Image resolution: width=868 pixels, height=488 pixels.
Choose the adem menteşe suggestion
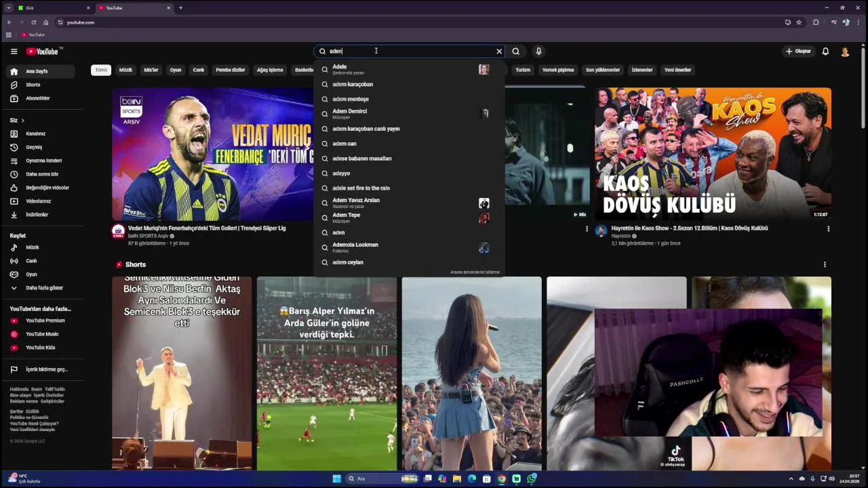coord(410,99)
